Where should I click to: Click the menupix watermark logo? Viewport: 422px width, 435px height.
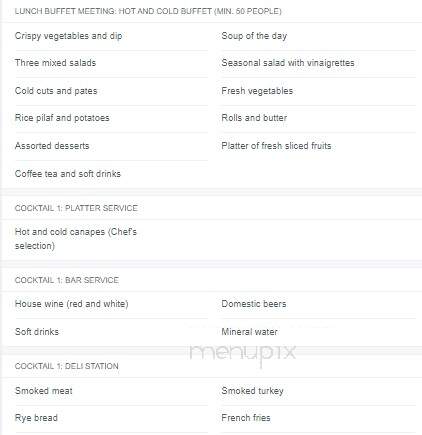(x=243, y=354)
